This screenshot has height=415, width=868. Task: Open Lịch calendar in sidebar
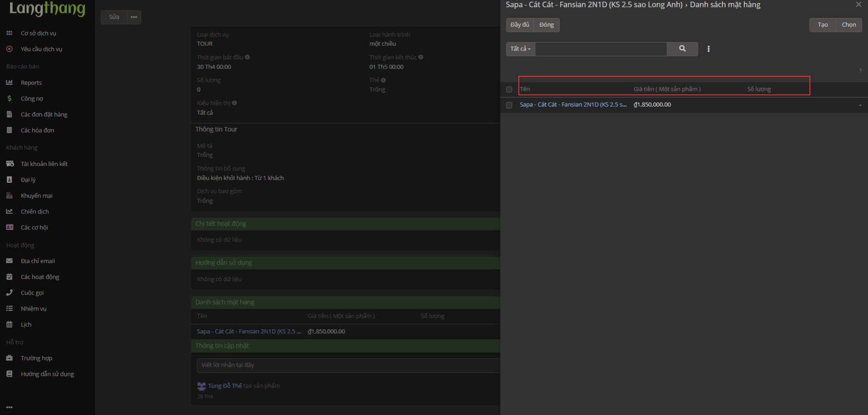(x=26, y=324)
